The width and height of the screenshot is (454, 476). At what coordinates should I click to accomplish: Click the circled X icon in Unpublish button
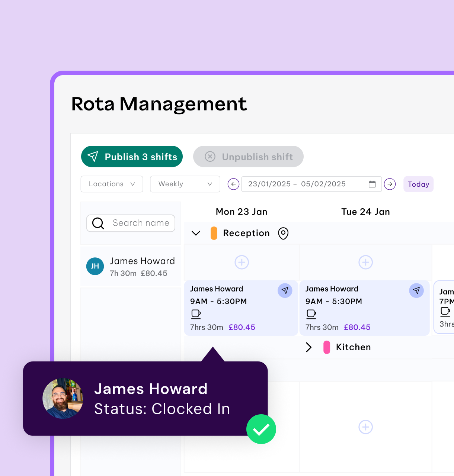pos(210,157)
